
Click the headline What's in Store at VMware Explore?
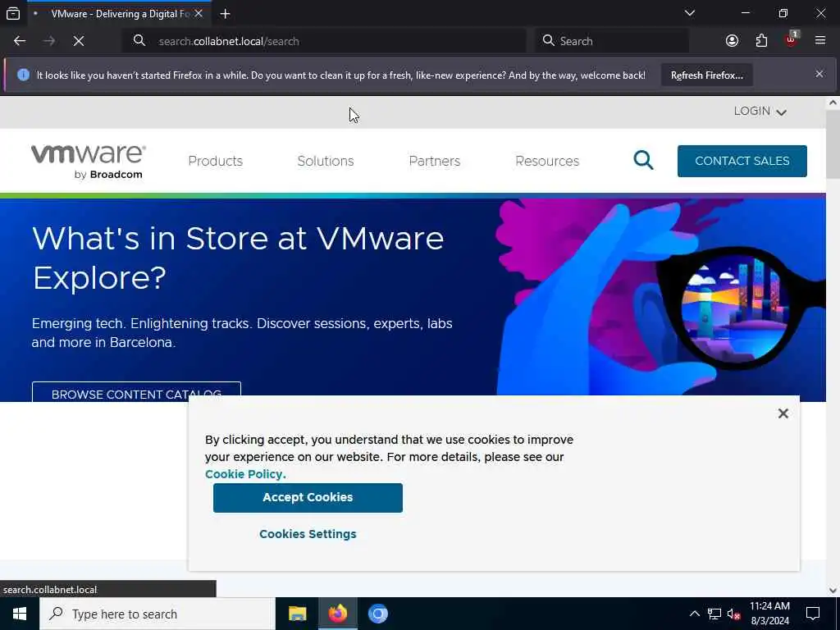(238, 258)
